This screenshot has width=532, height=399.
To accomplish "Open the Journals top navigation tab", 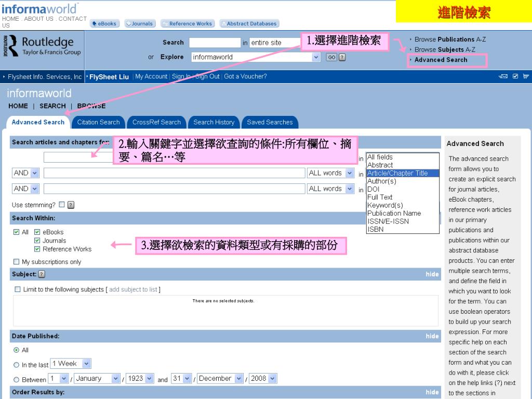I will [140, 23].
